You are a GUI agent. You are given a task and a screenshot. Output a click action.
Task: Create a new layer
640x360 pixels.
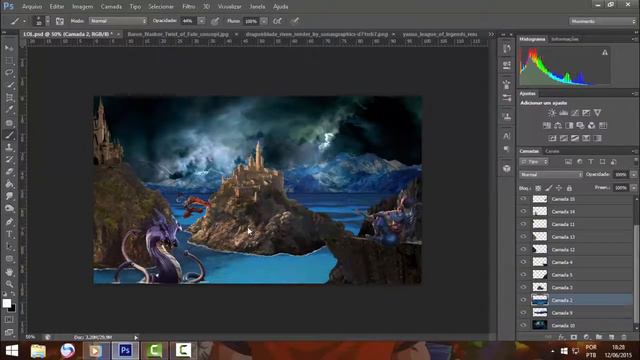(x=611, y=337)
